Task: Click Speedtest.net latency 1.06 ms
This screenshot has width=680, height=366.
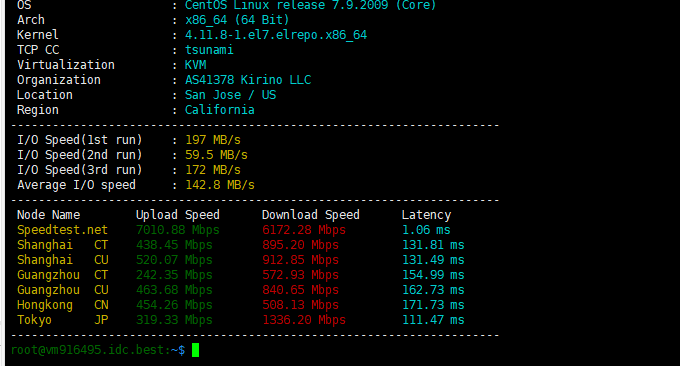Action: coord(426,230)
